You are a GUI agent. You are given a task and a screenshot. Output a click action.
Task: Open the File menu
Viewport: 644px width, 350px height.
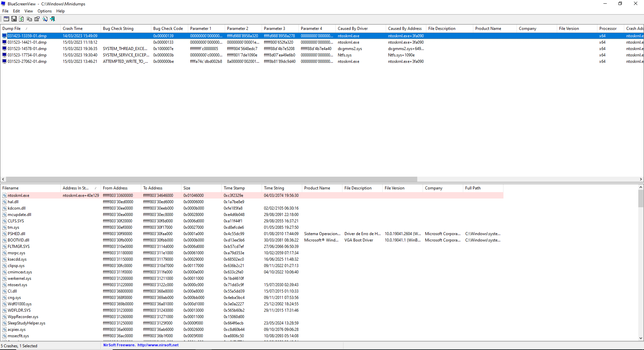pyautogui.click(x=5, y=11)
